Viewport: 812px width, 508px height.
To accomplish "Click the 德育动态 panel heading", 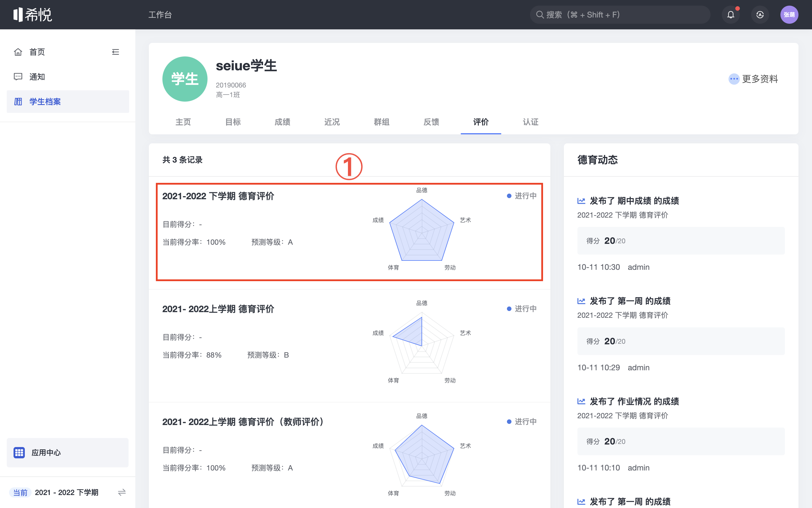I will pyautogui.click(x=597, y=159).
